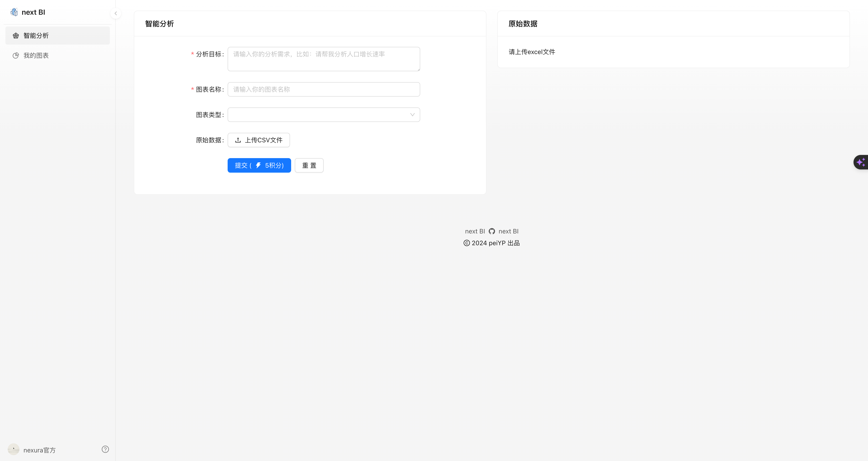Click the 上传CSV文件 button

259,140
